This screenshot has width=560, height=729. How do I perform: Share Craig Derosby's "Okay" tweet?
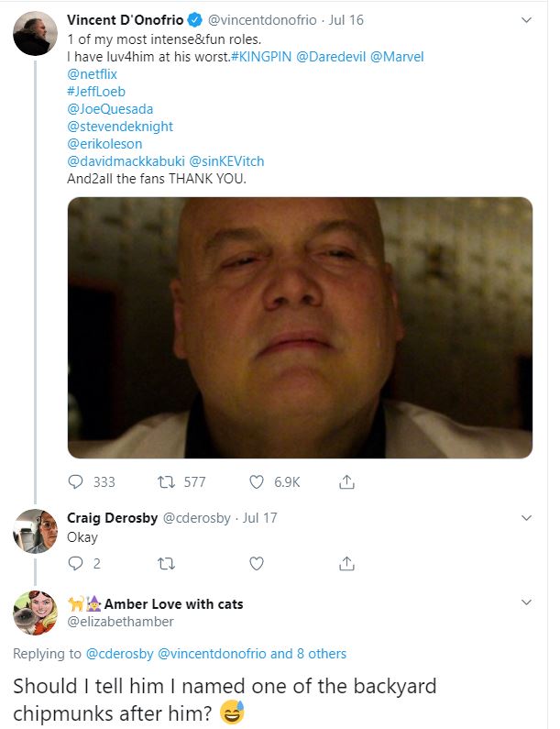[x=346, y=562]
